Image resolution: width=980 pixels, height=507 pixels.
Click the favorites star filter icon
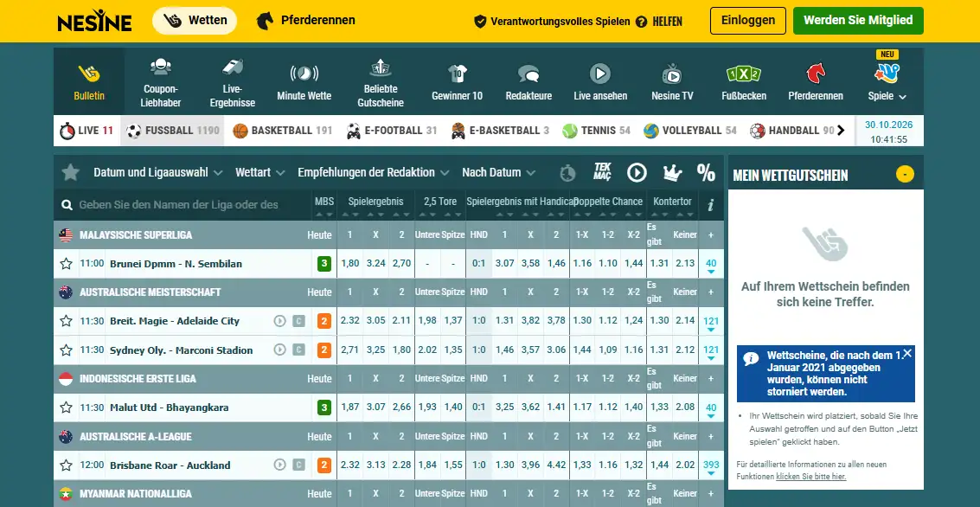point(71,172)
